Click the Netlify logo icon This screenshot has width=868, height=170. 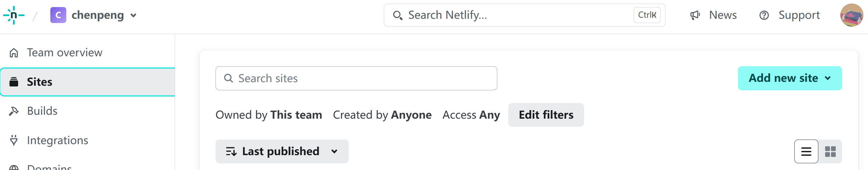point(14,15)
